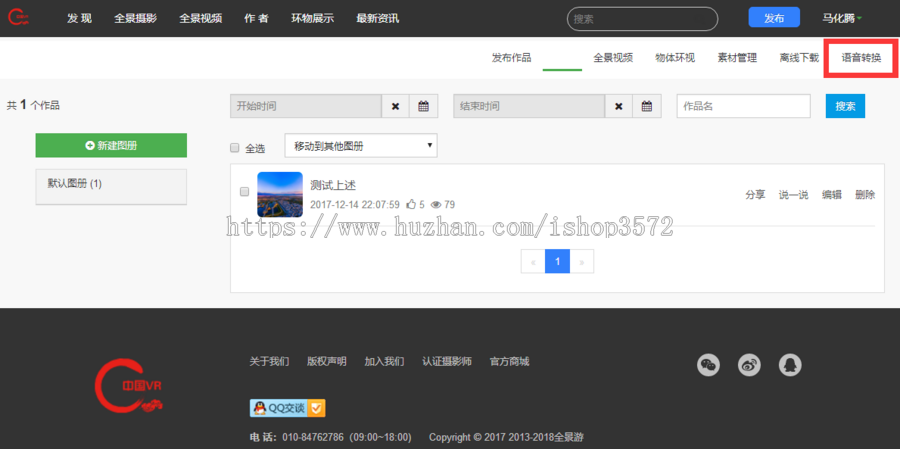
Task: Open the 移动到其他图册 dropdown
Action: click(x=360, y=146)
